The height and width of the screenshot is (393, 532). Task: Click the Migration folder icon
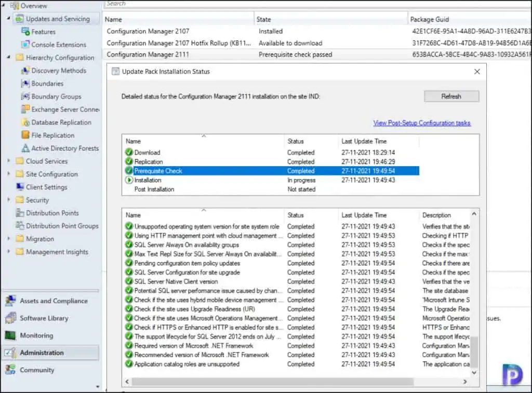coord(20,239)
